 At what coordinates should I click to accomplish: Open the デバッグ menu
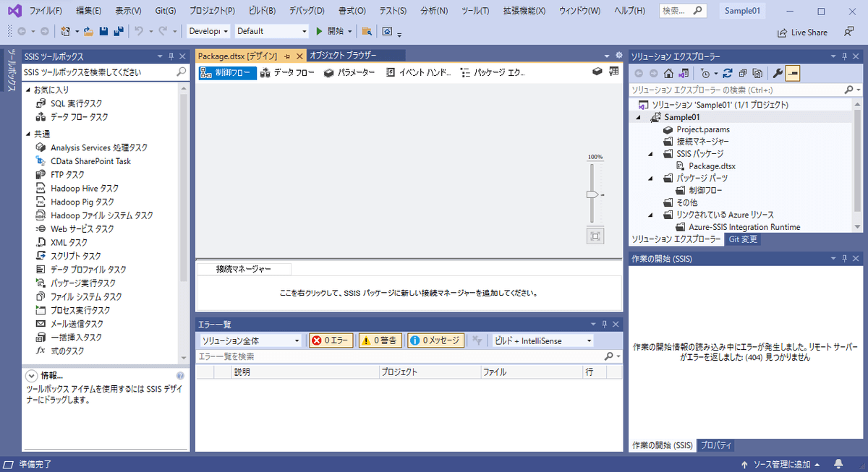tap(305, 10)
